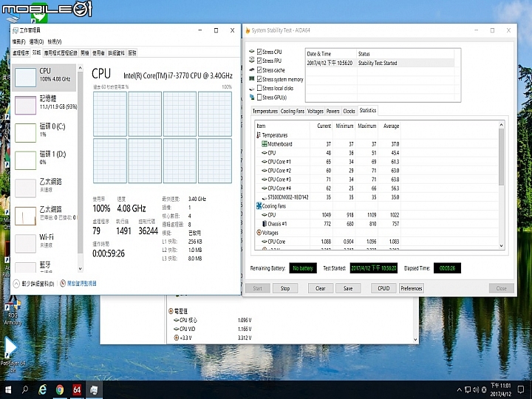Click scroll up arrow in Task Manager sidebar
Screen dimensions: 532x399
click(81, 68)
